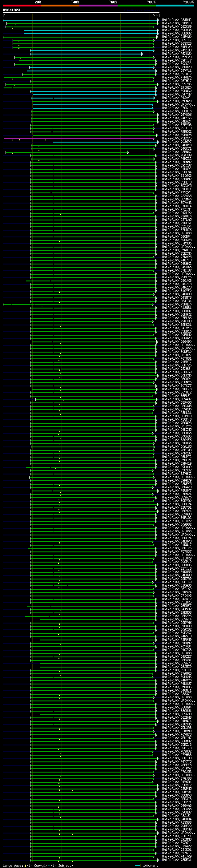Select the UniRef100_A4XLR0 label
The height and width of the screenshot is (868, 197).
point(177,213)
